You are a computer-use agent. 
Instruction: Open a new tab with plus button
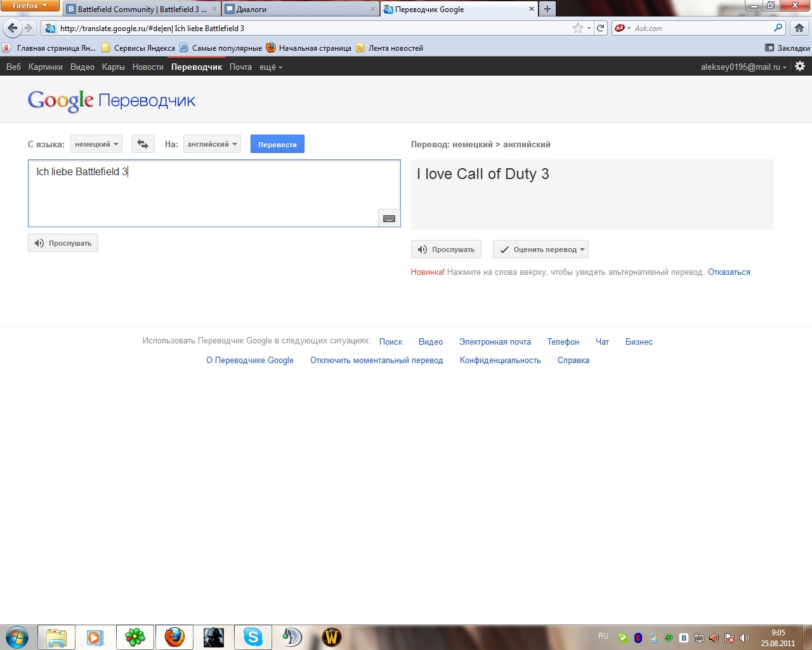point(547,9)
